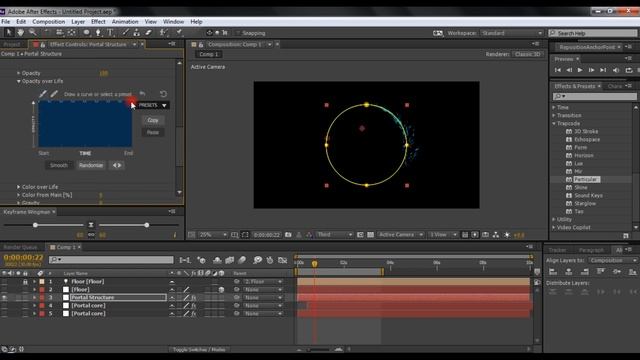Select the Brush tool
The image size is (640, 360).
(126, 33)
